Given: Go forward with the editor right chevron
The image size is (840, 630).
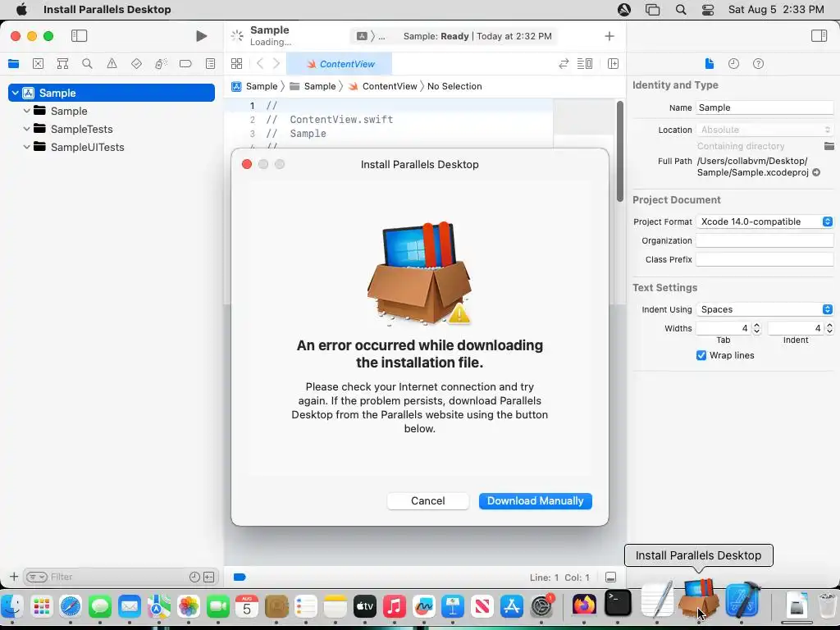Looking at the screenshot, I should pyautogui.click(x=276, y=64).
